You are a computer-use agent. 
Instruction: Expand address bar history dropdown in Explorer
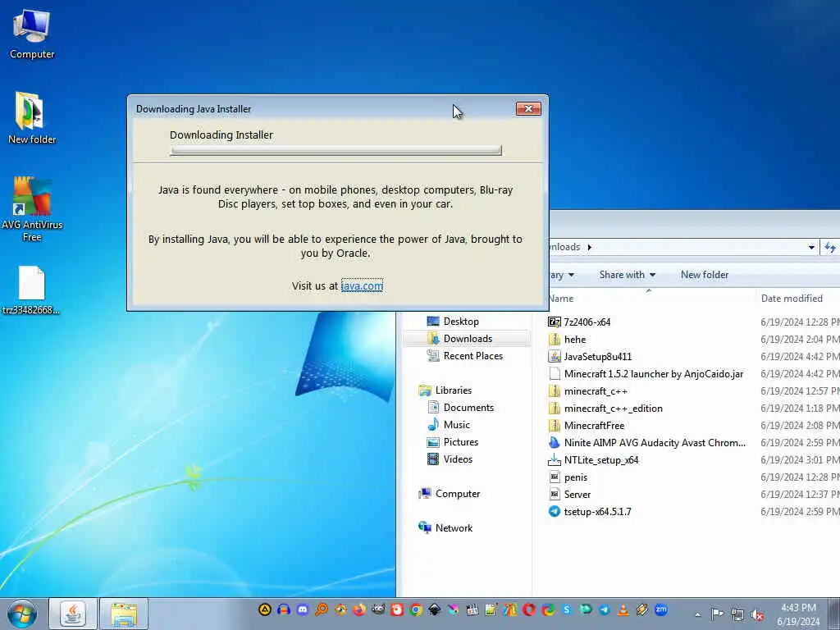click(x=811, y=247)
